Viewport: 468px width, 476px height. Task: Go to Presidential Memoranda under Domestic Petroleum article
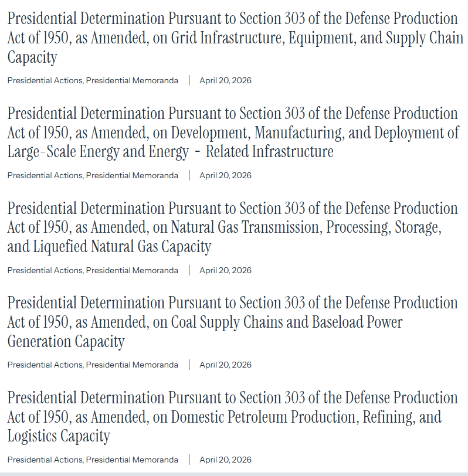132,460
